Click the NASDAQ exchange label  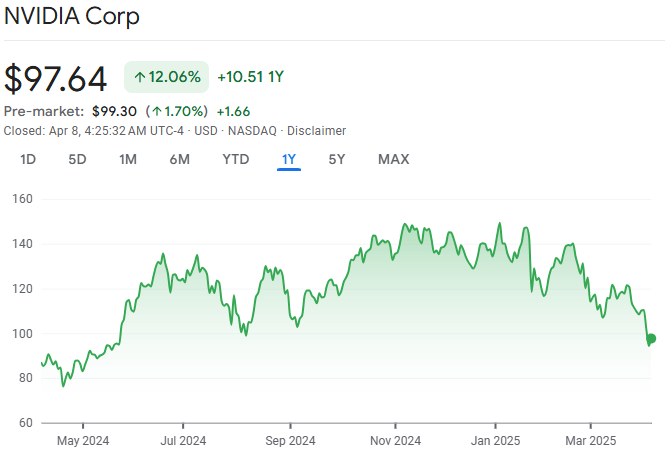tap(252, 131)
